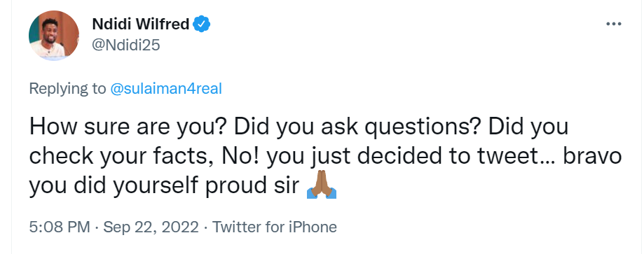The width and height of the screenshot is (644, 254).
Task: Open the three-dot more options menu
Action: pos(614,24)
